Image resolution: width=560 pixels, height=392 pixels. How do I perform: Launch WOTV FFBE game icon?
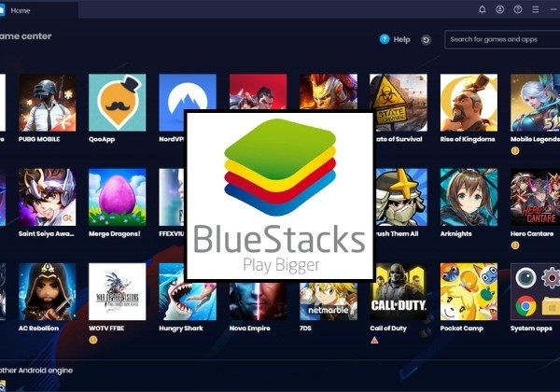[118, 292]
